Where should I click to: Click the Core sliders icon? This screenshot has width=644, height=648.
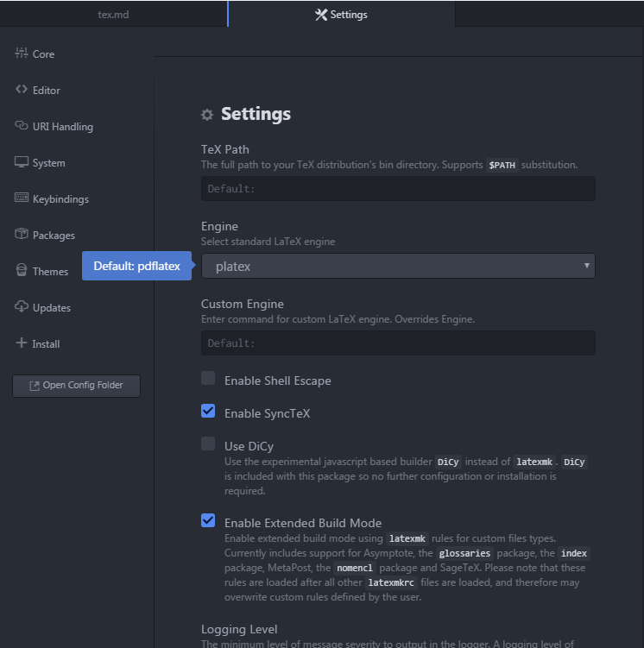pos(22,53)
